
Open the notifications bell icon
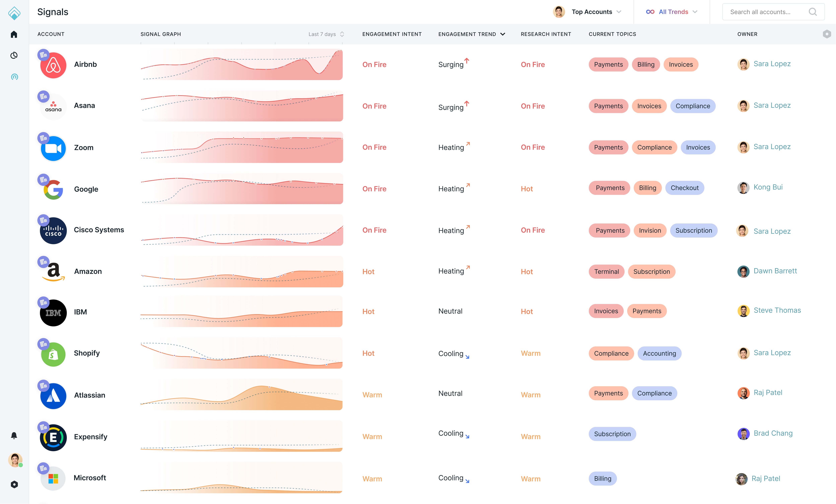tap(14, 436)
